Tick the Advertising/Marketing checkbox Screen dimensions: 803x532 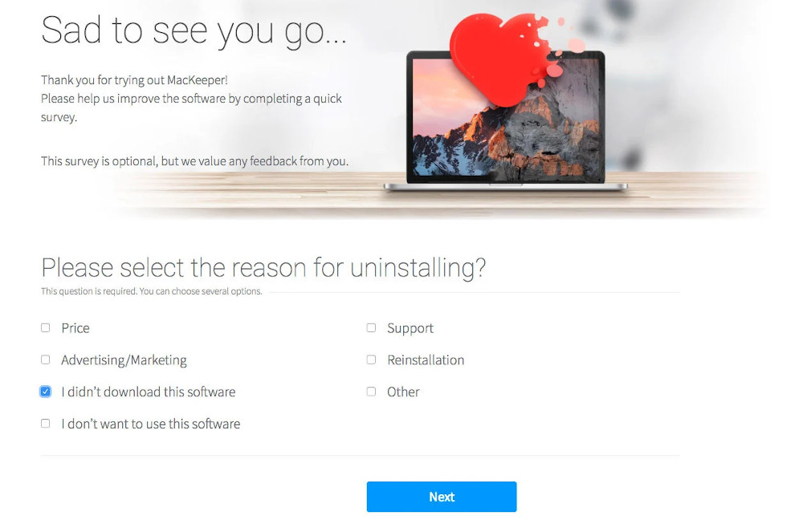pyautogui.click(x=46, y=359)
